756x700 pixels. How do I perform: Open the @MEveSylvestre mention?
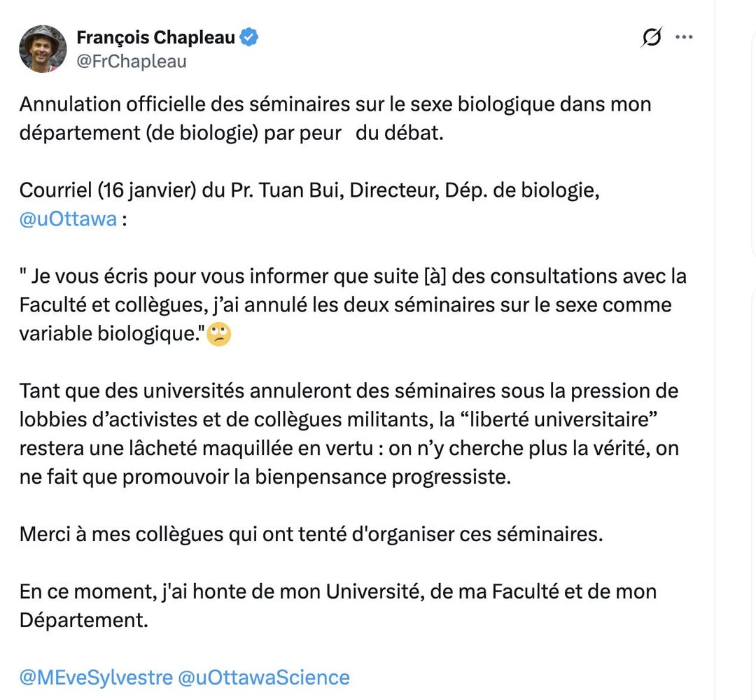pyautogui.click(x=95, y=677)
